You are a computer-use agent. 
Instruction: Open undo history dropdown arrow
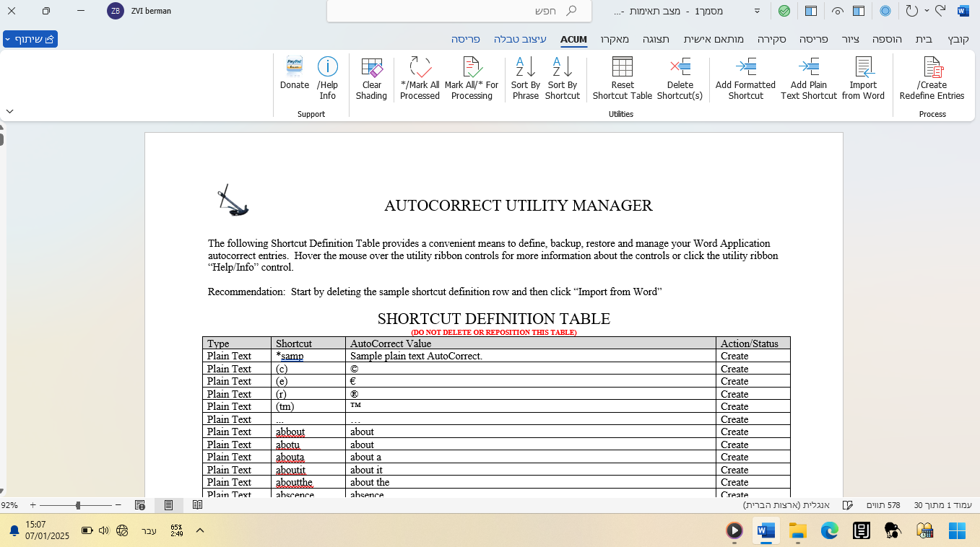tap(927, 11)
